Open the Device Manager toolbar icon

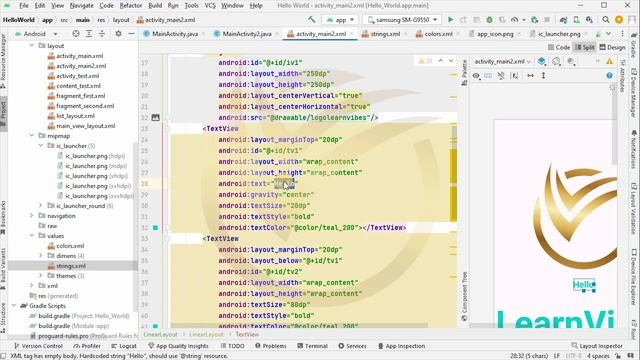coord(576,20)
